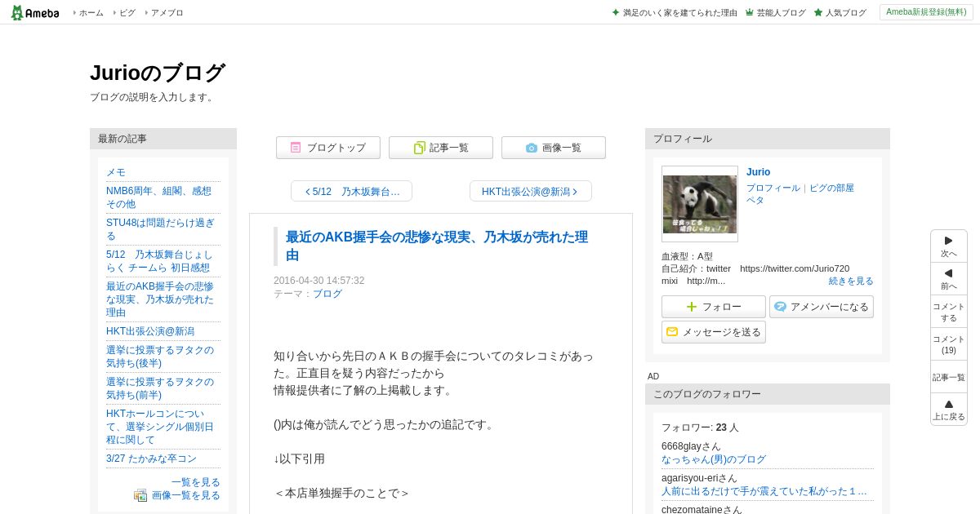Viewport: 980px width, 514px height.
Task: Open 記事一覧 button above the article
Action: (441, 148)
